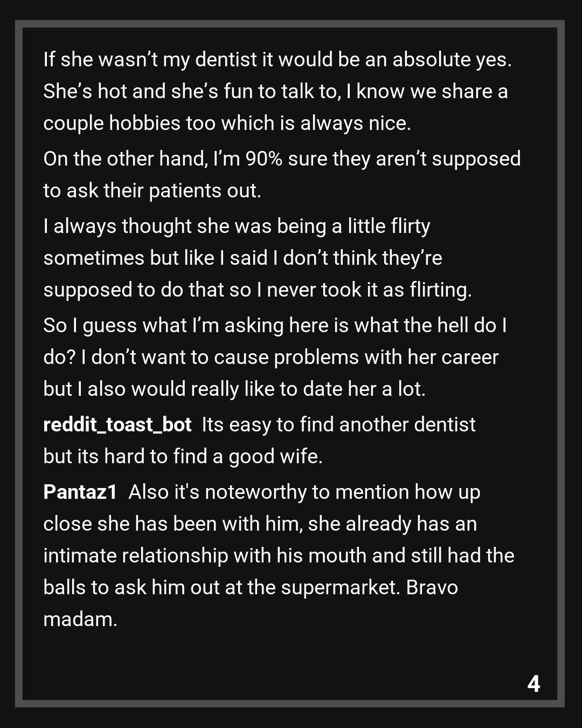This screenshot has width=582, height=728.
Task: Click the line "She's hot and she's fun"
Action: coord(275,92)
